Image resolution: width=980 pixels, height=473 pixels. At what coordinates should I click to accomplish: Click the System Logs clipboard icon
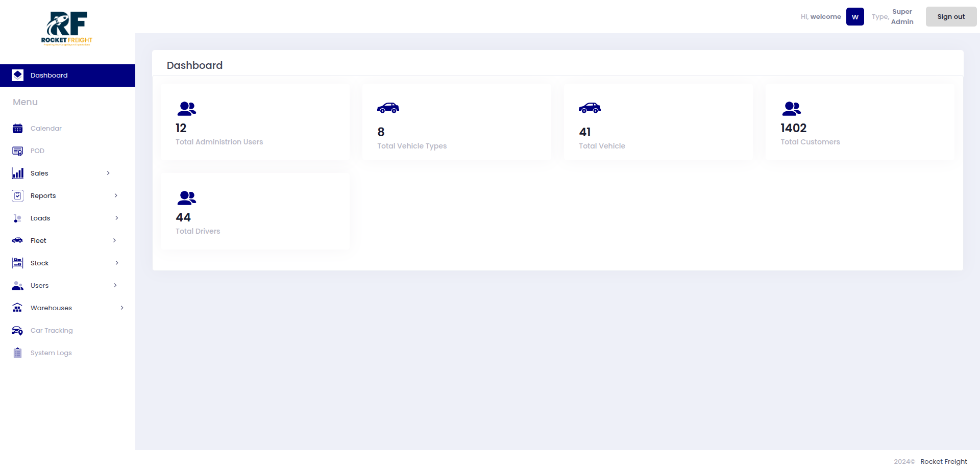(17, 353)
